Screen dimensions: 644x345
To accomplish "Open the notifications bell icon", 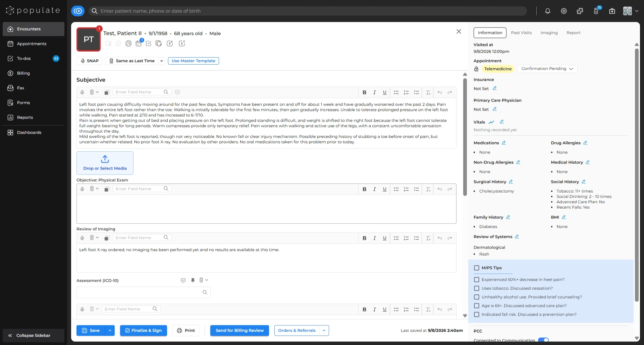I will (548, 11).
